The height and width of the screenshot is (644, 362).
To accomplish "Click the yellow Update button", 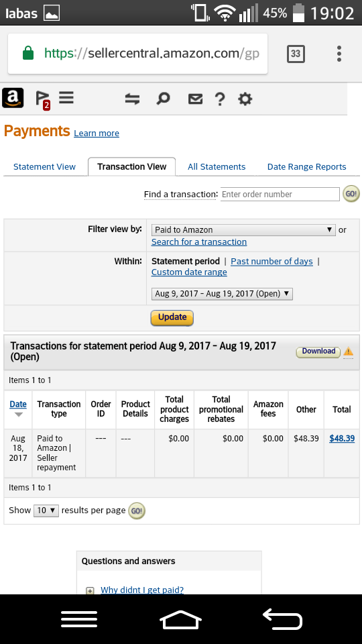I will point(172,317).
